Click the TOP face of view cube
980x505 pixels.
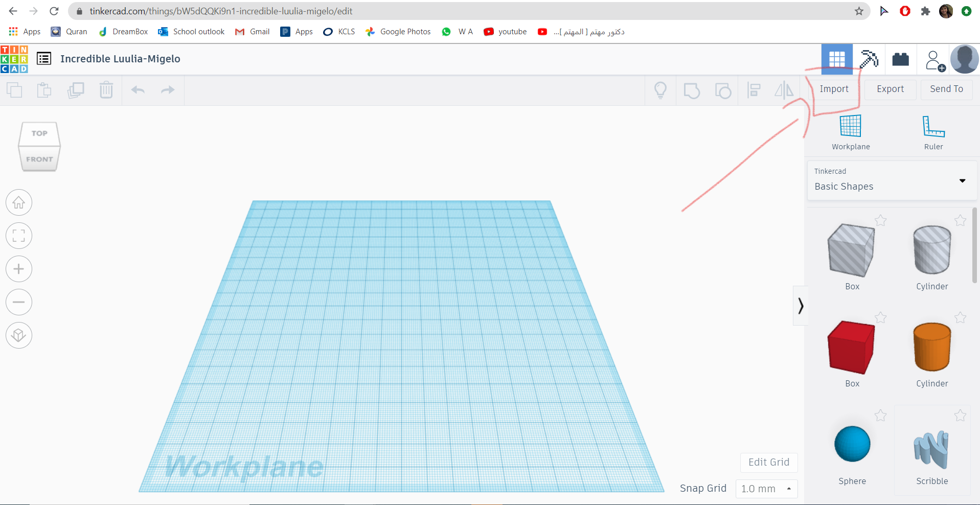[39, 133]
